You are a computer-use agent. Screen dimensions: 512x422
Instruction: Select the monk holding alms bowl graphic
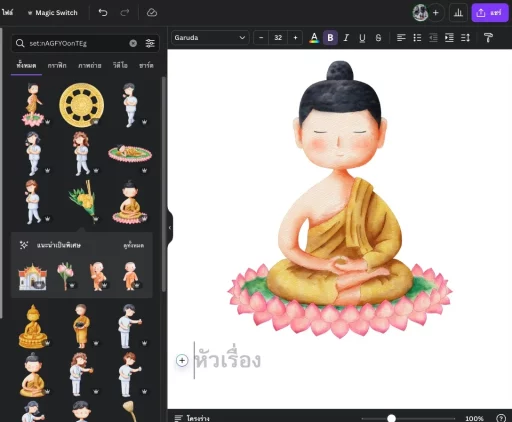[x=82, y=326]
